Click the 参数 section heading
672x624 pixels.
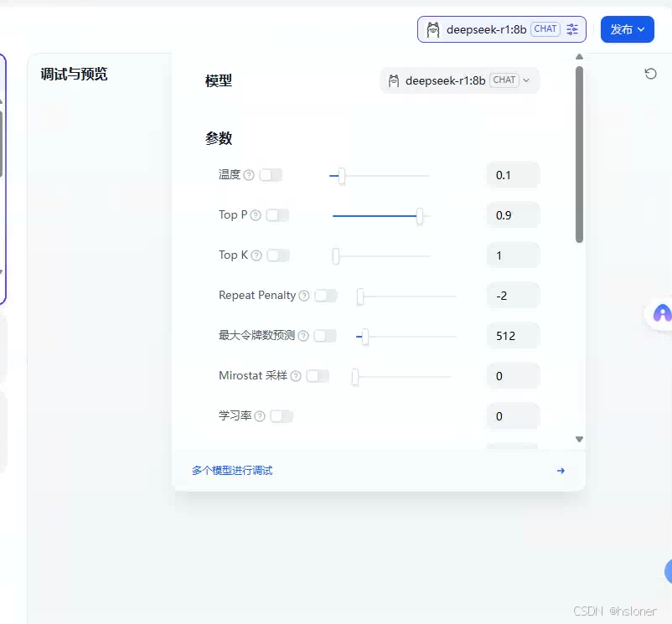[219, 138]
